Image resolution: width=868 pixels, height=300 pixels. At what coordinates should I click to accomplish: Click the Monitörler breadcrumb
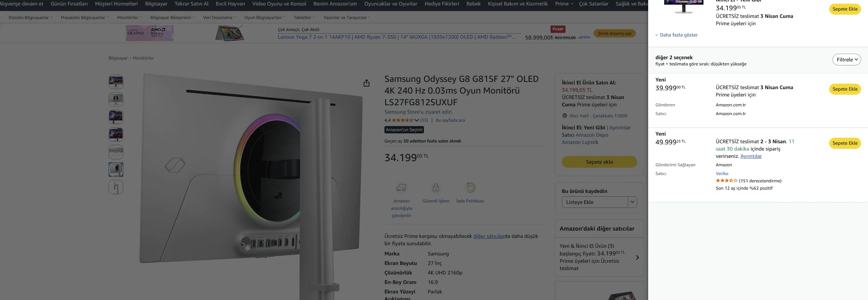click(143, 58)
